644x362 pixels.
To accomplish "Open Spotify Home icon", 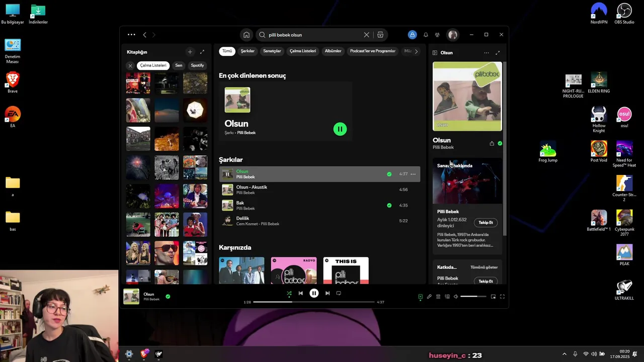I will point(247,35).
